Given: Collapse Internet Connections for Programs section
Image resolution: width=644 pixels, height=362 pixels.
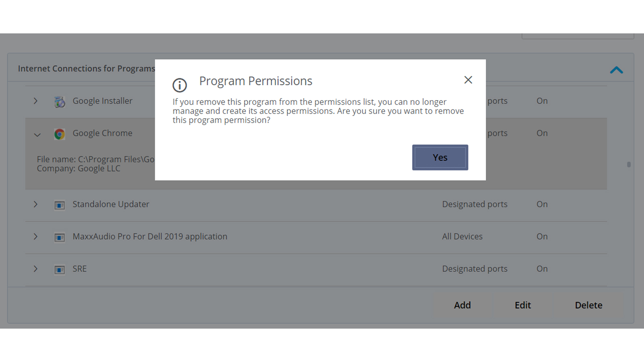Looking at the screenshot, I should (x=616, y=70).
